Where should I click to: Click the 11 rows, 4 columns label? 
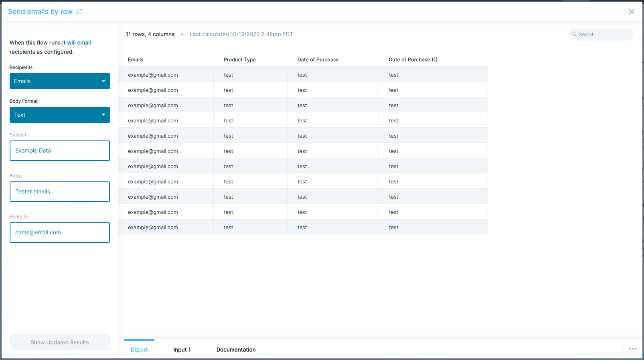[x=150, y=34]
